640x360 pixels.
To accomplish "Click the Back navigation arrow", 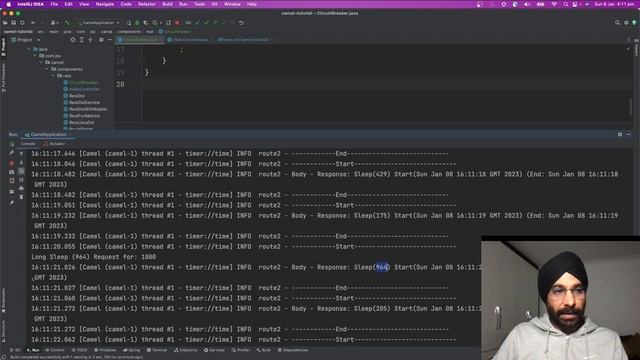I will 33,23.
